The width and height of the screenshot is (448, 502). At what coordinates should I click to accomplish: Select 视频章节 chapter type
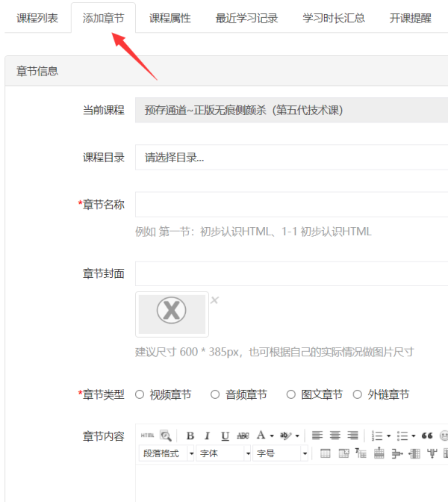(x=140, y=394)
